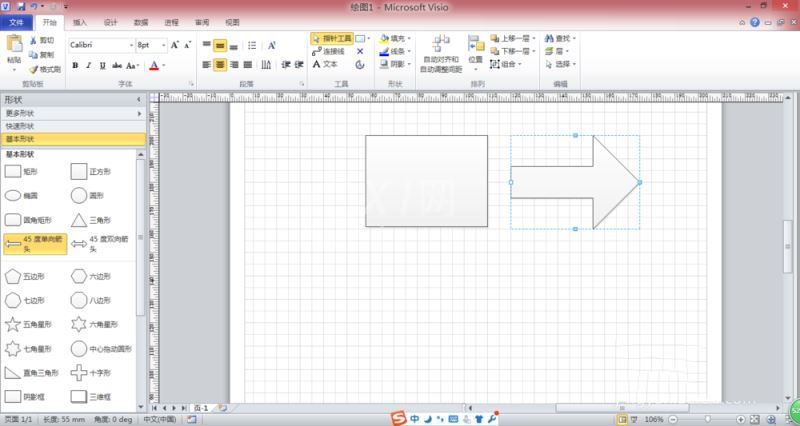Screen dimensions: 800x426
Task: Toggle Italic formatting
Action: point(89,65)
